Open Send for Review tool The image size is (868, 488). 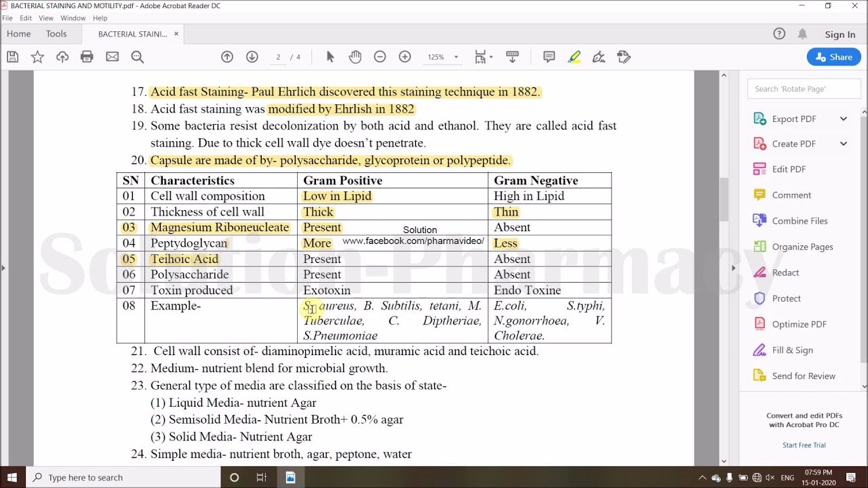pos(794,375)
